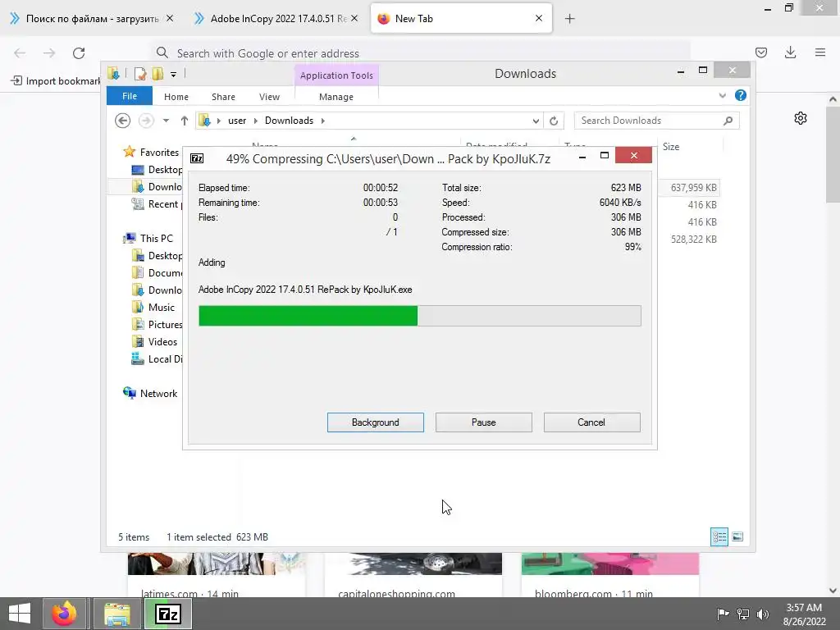Screen dimensions: 840x630
Task: Switch to Adobe InCopy browser tab
Action: (278, 18)
